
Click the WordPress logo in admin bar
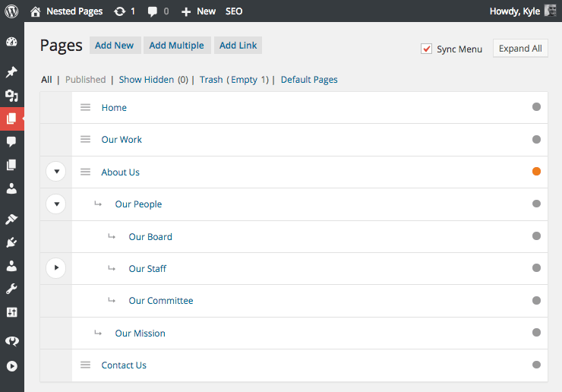(11, 11)
